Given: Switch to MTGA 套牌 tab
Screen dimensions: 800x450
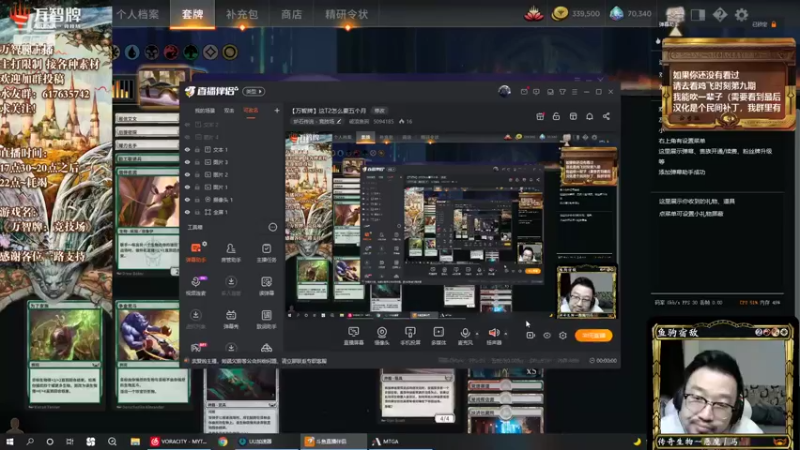Looking at the screenshot, I should pyautogui.click(x=192, y=14).
